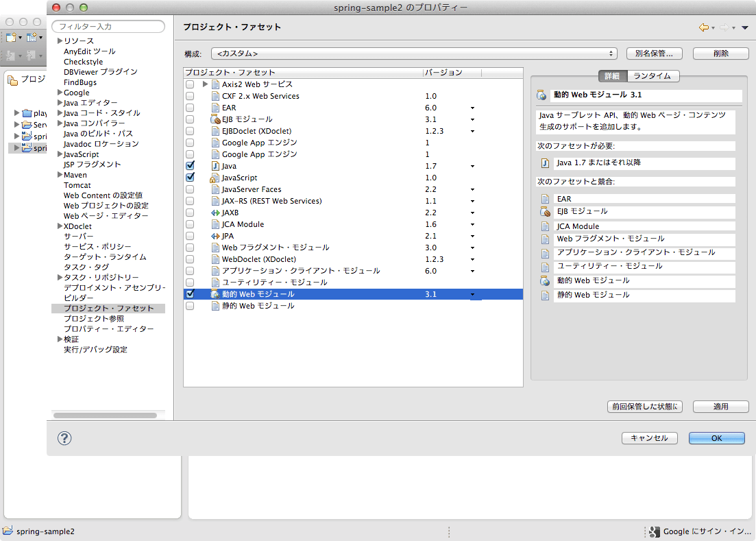Image resolution: width=756 pixels, height=541 pixels.
Task: Click the filter input text field
Action: coord(108,27)
